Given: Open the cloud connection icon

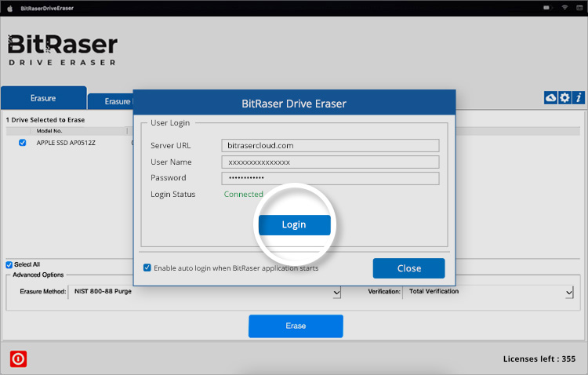Looking at the screenshot, I should coord(550,98).
